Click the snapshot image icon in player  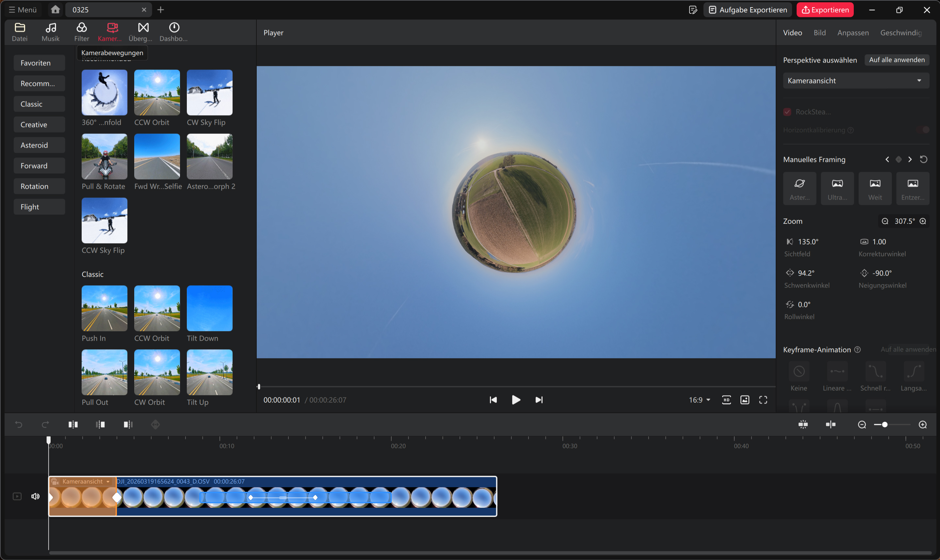pos(744,400)
